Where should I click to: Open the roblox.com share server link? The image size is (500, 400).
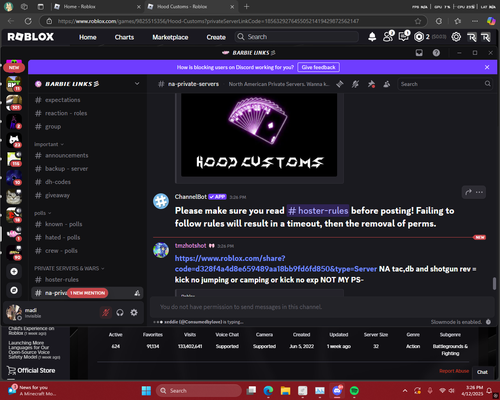point(276,264)
